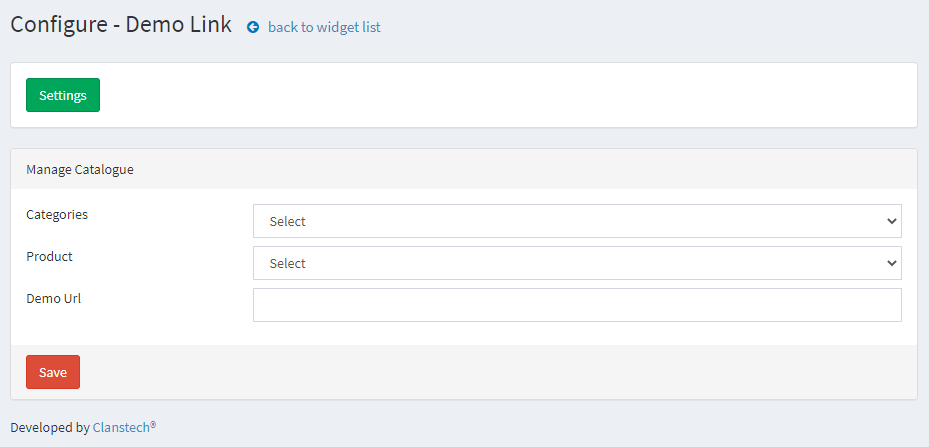This screenshot has height=447, width=929.
Task: Click the Demo Url field label
Action: [x=53, y=299]
